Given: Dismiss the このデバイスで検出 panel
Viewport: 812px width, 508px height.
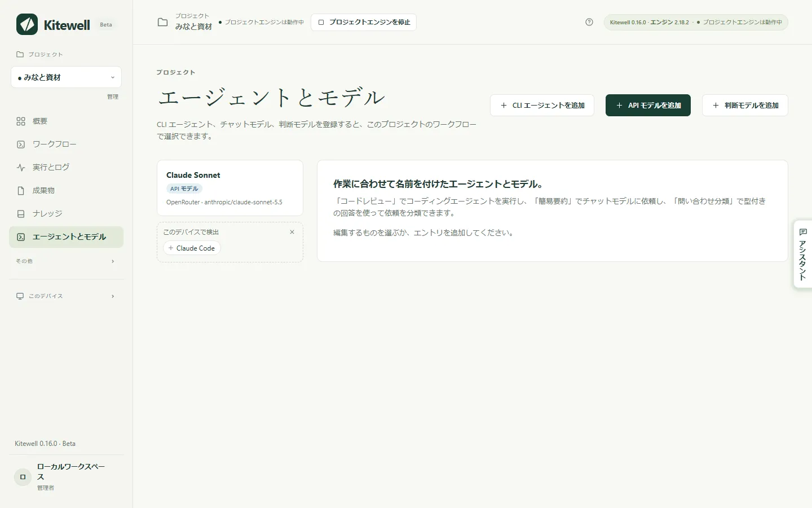Looking at the screenshot, I should (292, 232).
